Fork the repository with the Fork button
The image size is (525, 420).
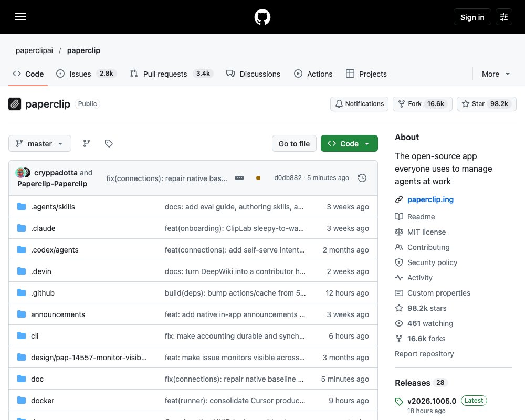point(422,104)
